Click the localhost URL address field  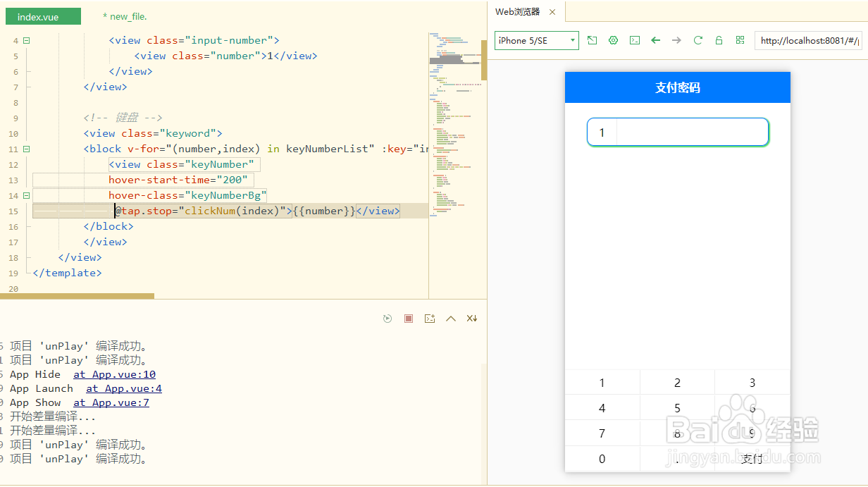click(x=808, y=40)
